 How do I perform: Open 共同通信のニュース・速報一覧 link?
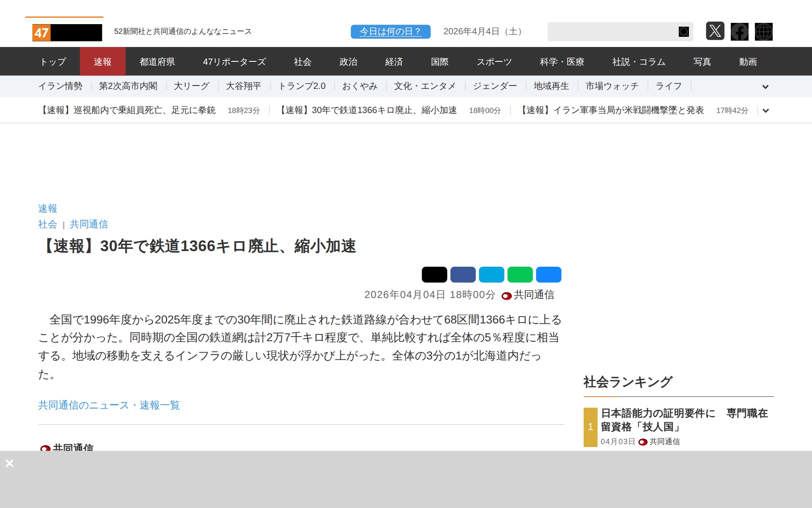(109, 405)
